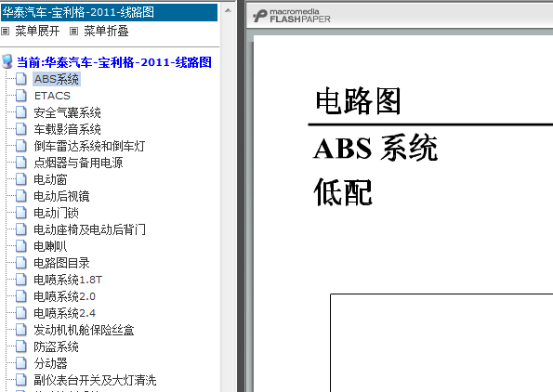Open 电动座椅及电动后背门 item
Viewport: 553px width, 392px height.
89,229
